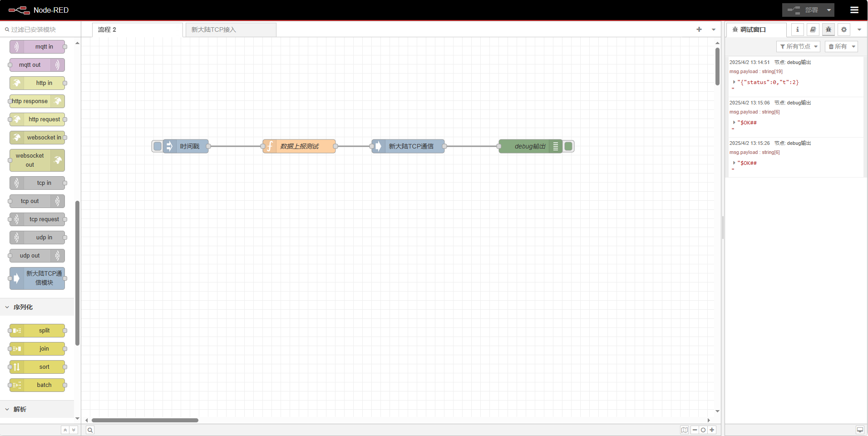Click the palette filter search field
This screenshot has height=436, width=868.
click(x=41, y=30)
